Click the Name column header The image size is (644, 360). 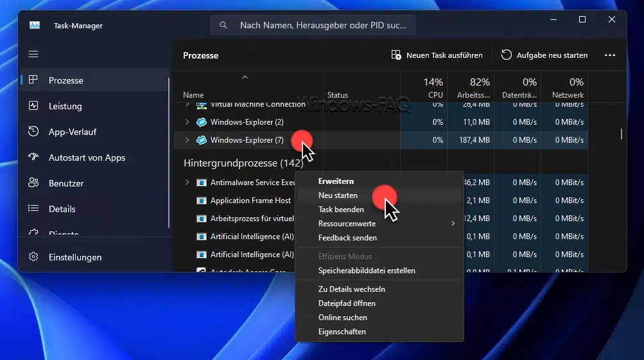[193, 95]
